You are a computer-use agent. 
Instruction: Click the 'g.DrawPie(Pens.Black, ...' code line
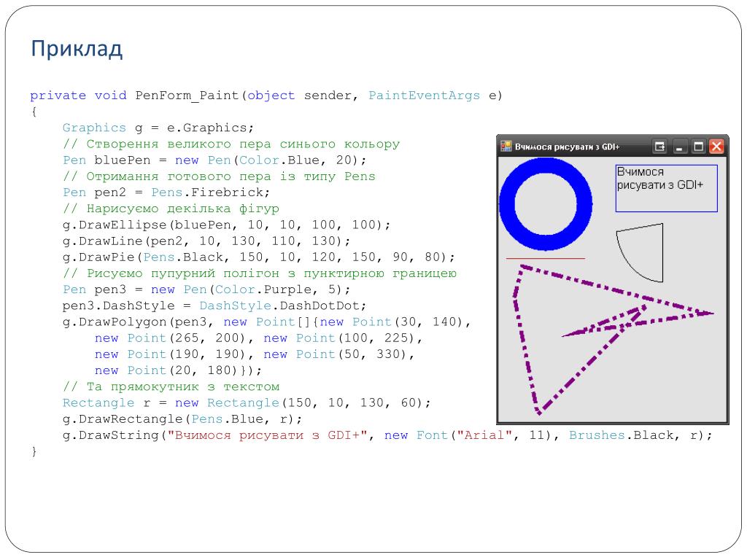click(x=259, y=257)
